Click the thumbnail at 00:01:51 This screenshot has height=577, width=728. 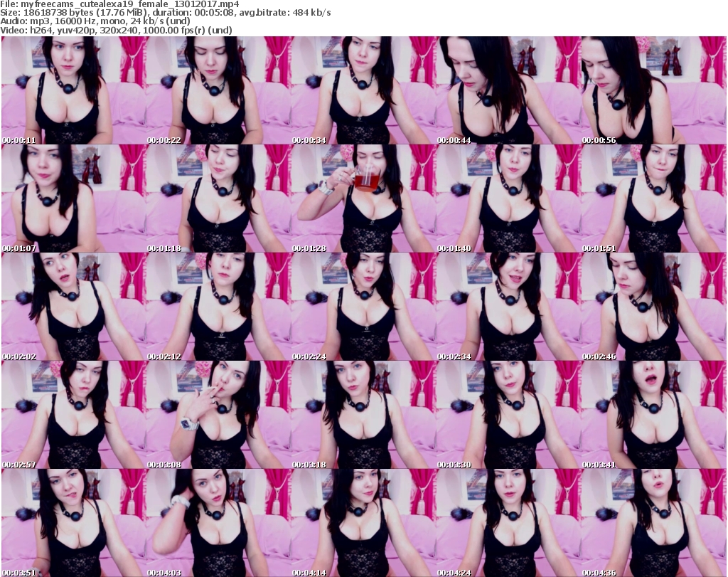654,198
